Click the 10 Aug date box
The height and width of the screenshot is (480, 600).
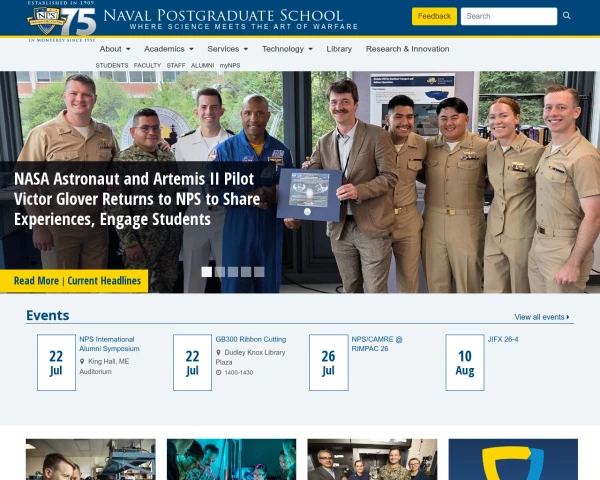point(465,362)
